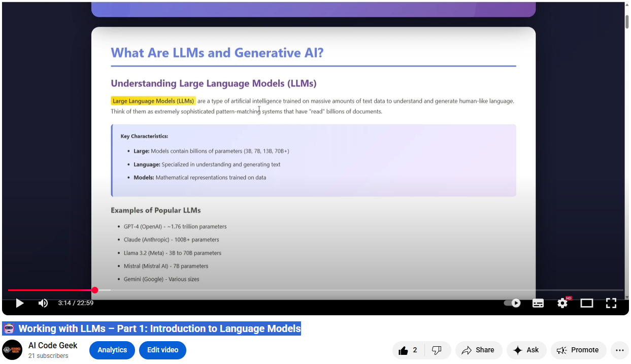Image resolution: width=631 pixels, height=364 pixels.
Task: Open the video settings gear menu
Action: pyautogui.click(x=562, y=303)
